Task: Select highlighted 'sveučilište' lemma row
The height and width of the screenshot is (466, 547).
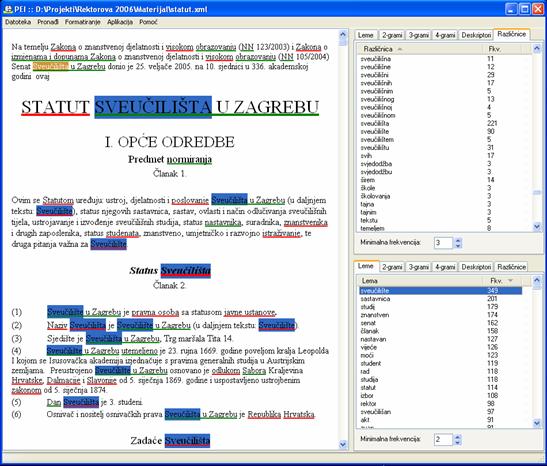Action: tap(441, 291)
